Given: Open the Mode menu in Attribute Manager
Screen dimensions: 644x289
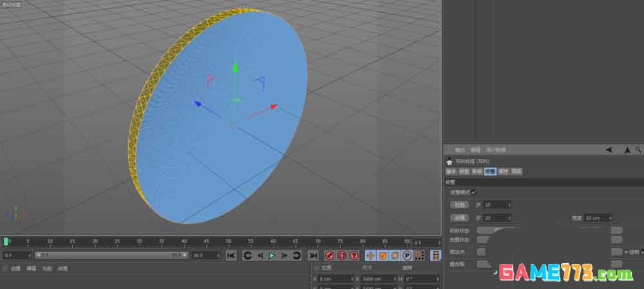Looking at the screenshot, I should click(x=460, y=150).
